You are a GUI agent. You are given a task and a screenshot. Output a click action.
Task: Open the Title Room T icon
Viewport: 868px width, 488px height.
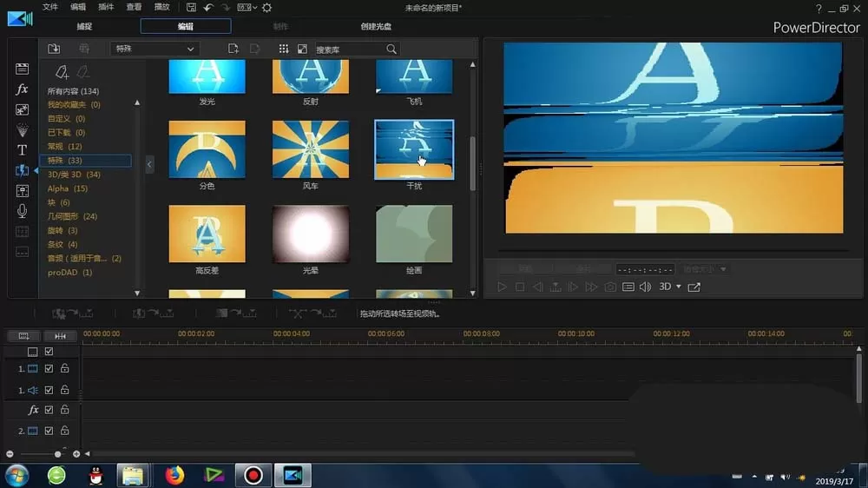click(x=22, y=150)
